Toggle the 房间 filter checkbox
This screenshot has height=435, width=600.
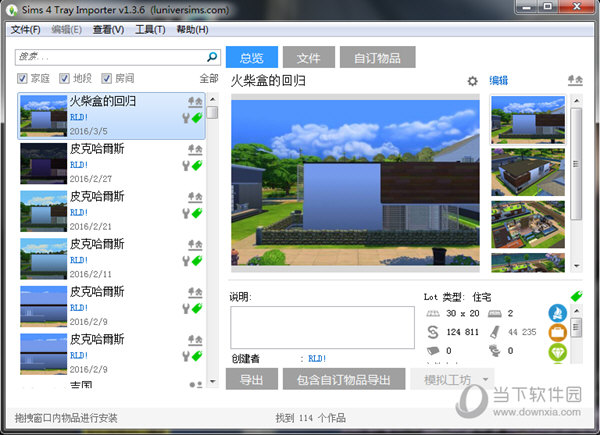106,78
